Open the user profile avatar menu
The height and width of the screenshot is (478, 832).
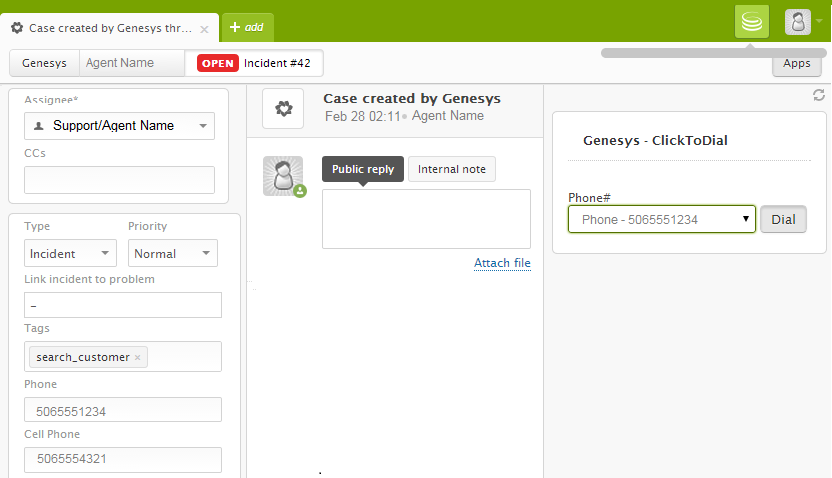pyautogui.click(x=798, y=21)
